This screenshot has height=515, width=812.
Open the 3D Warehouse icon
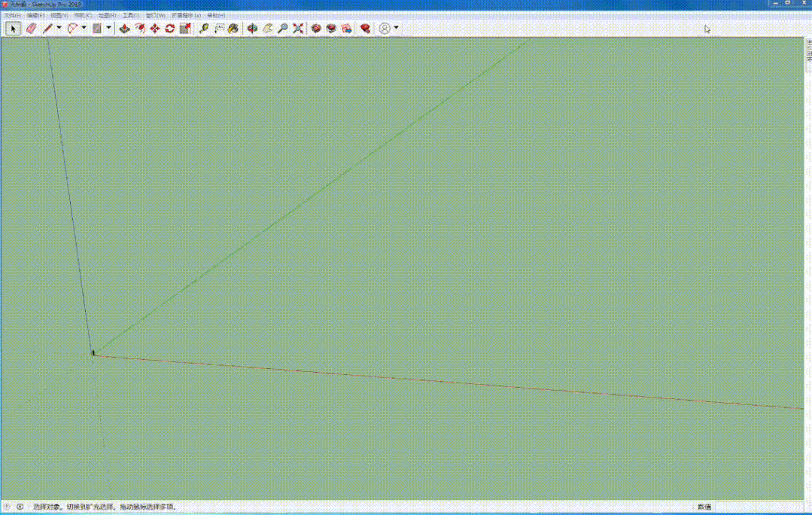click(x=316, y=29)
